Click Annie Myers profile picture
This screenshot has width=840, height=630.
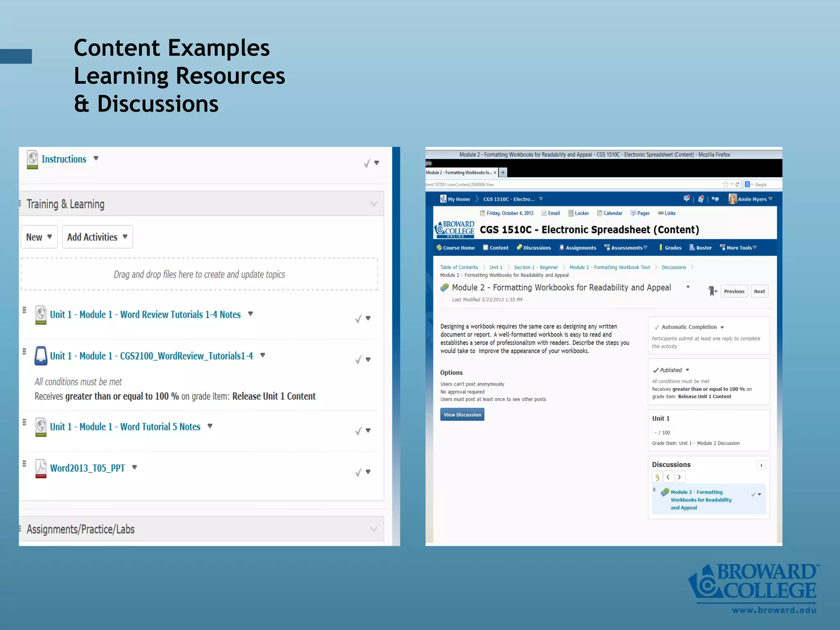[x=733, y=199]
